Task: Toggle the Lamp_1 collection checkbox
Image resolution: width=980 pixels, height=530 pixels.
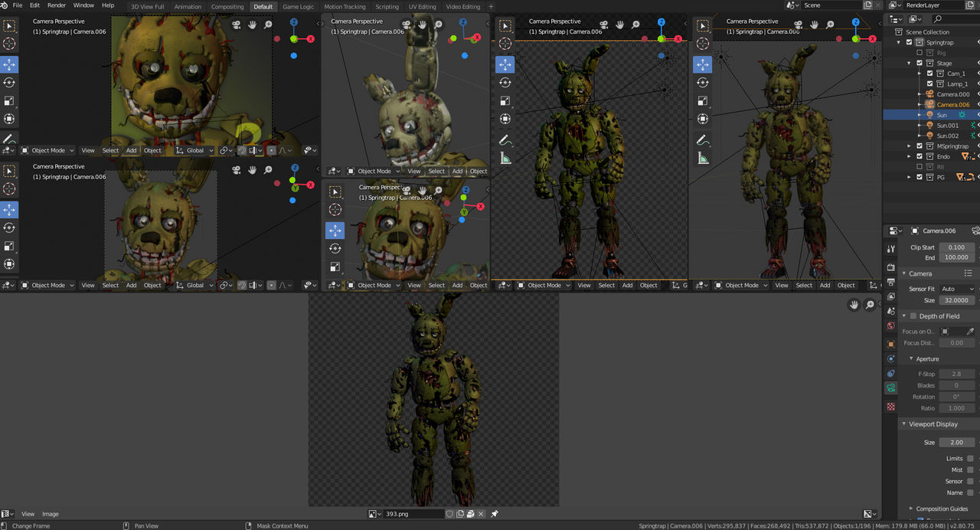Action: (930, 84)
